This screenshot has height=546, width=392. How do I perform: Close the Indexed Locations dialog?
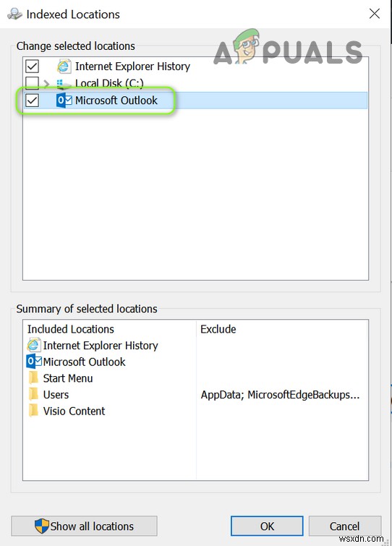click(375, 14)
